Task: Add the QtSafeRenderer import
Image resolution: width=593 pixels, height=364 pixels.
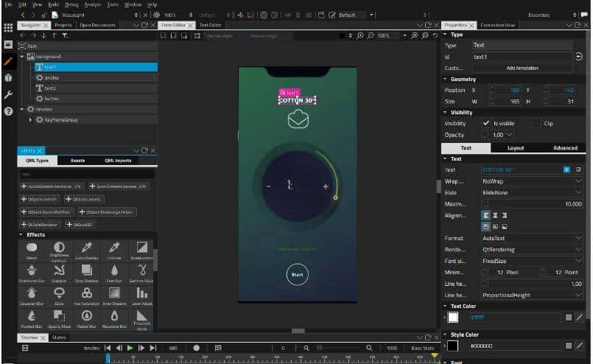Action: point(40,225)
